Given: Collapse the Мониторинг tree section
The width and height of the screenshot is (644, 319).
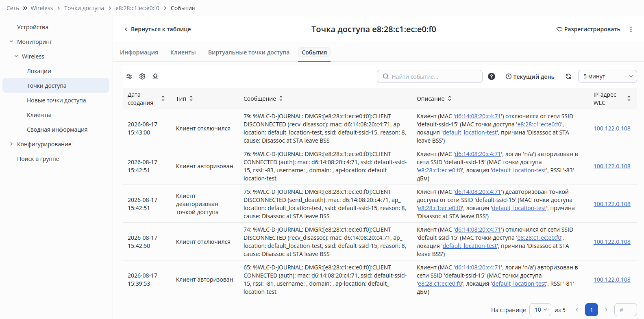Looking at the screenshot, I should pos(11,41).
